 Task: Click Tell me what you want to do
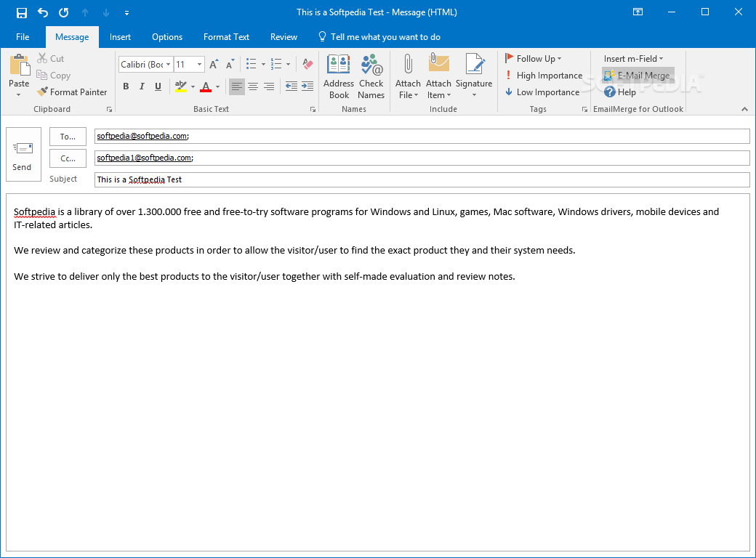click(x=379, y=37)
